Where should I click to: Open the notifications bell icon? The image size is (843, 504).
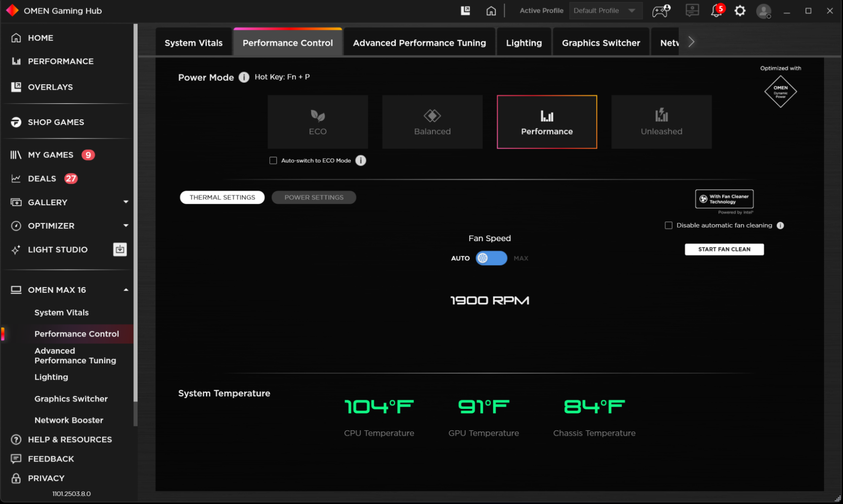(x=717, y=11)
